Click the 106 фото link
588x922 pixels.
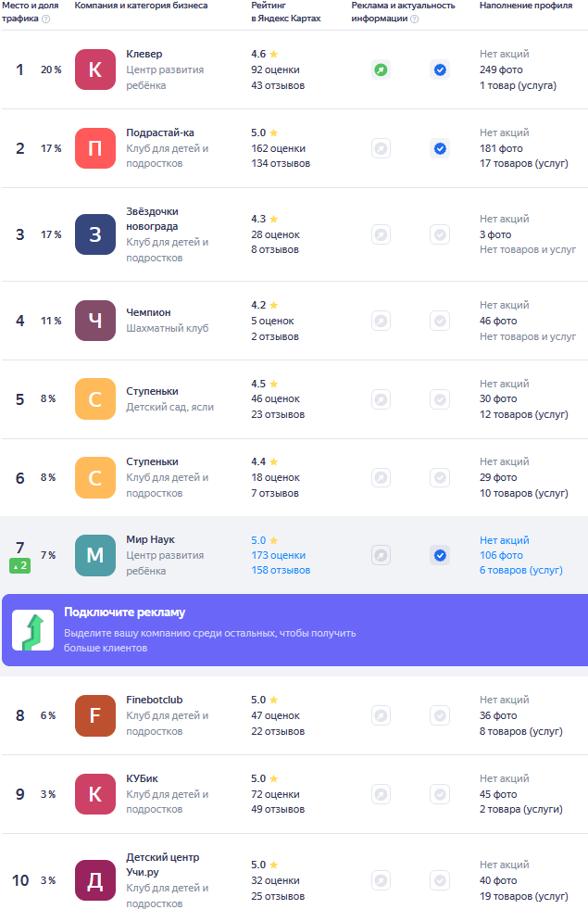point(501,555)
